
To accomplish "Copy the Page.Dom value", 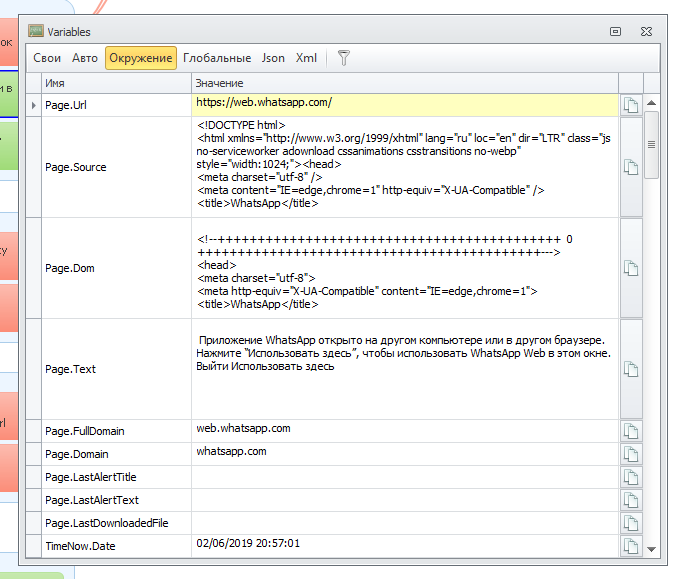I will click(631, 268).
